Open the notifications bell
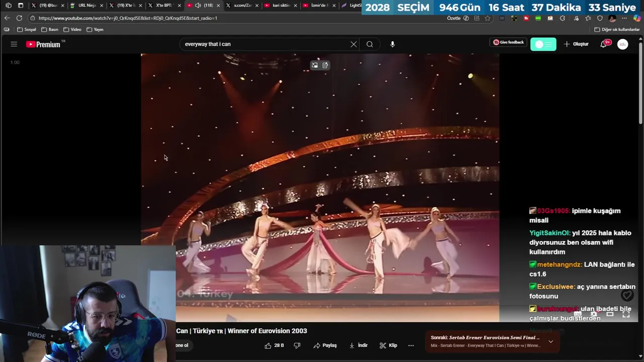Viewport: 644px width, 362px height. point(604,44)
